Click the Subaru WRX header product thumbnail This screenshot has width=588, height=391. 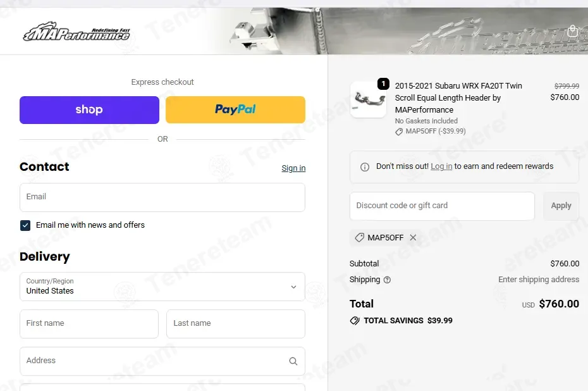pyautogui.click(x=368, y=99)
